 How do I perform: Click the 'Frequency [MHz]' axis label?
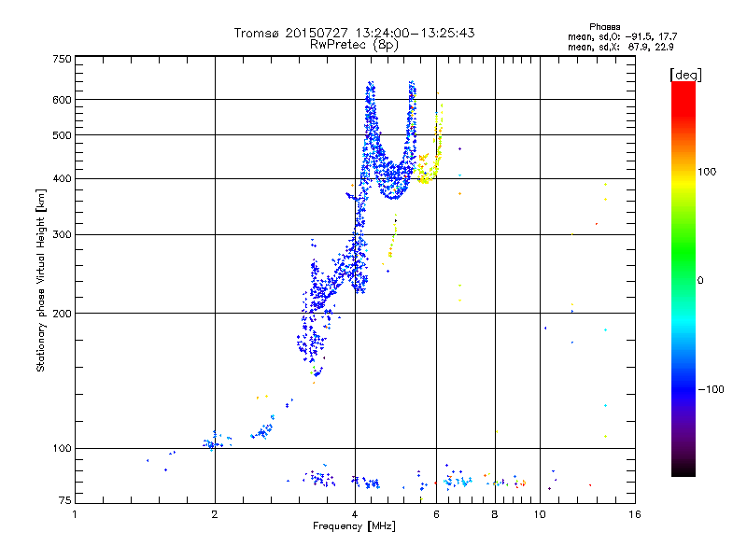click(354, 526)
